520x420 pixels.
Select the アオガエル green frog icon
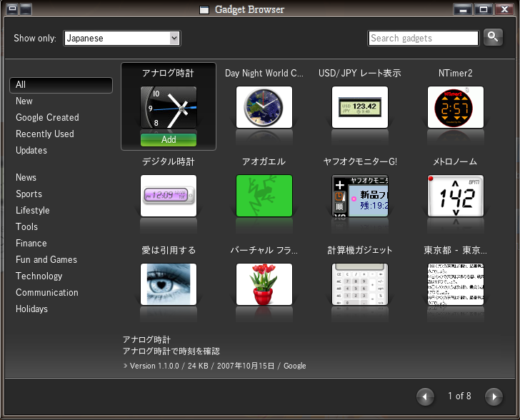point(264,196)
